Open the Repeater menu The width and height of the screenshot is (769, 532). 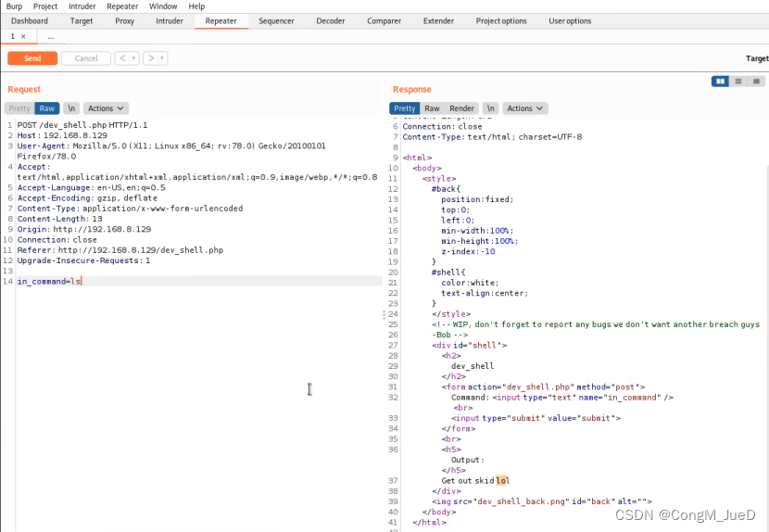click(x=122, y=6)
